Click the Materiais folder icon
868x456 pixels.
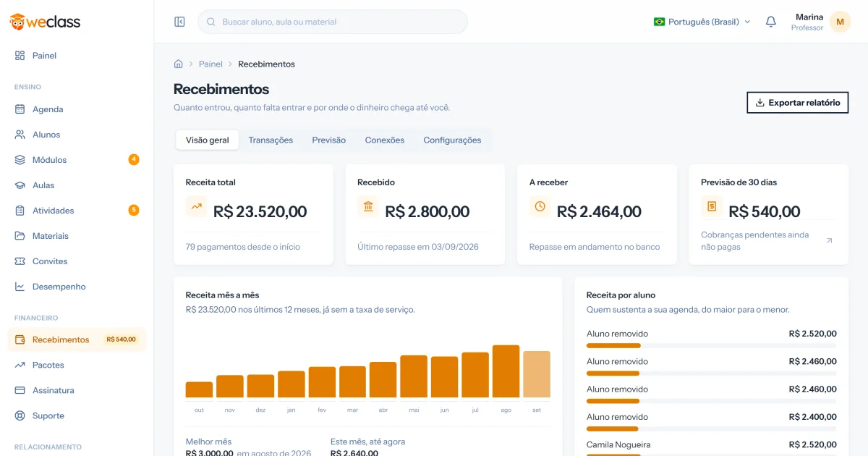(x=20, y=236)
